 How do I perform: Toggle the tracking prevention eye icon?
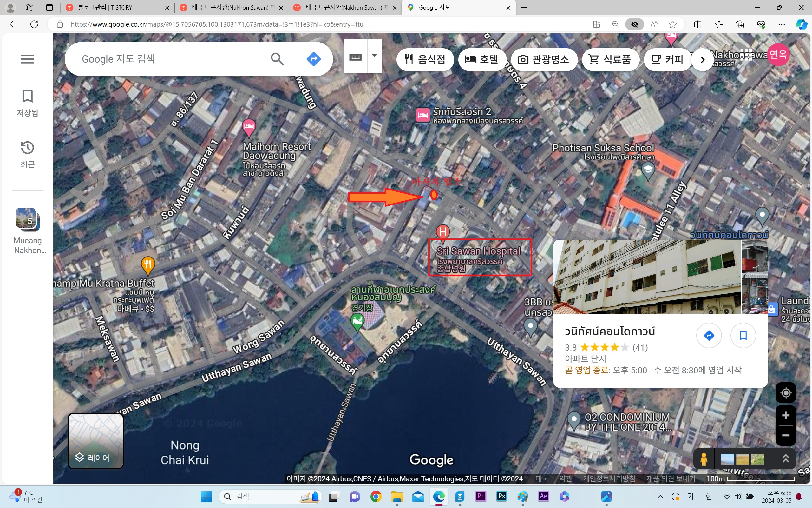point(634,24)
